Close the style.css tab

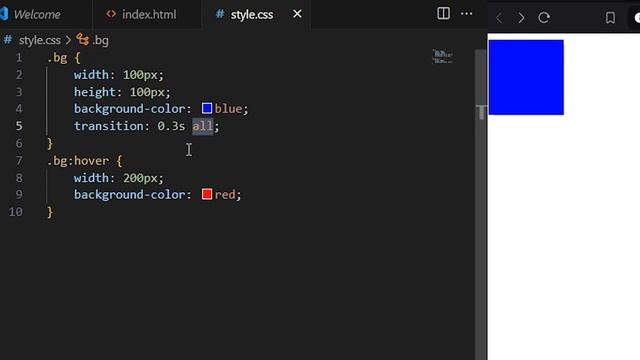[297, 14]
